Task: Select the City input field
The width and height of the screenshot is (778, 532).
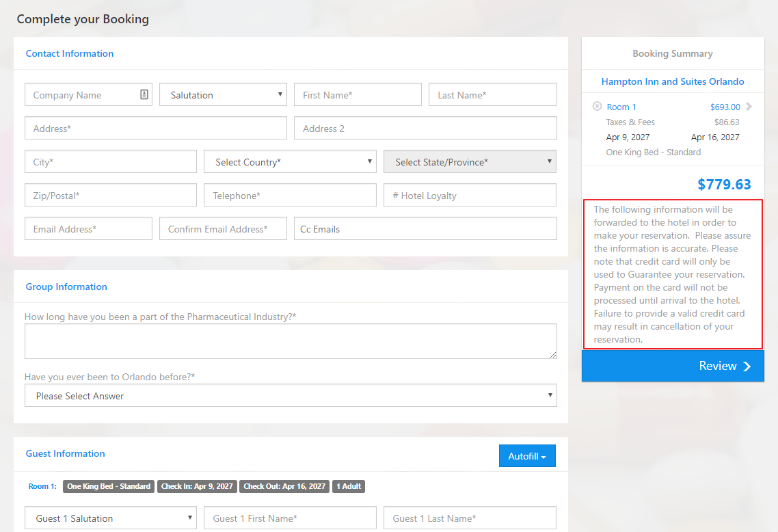Action: (111, 162)
